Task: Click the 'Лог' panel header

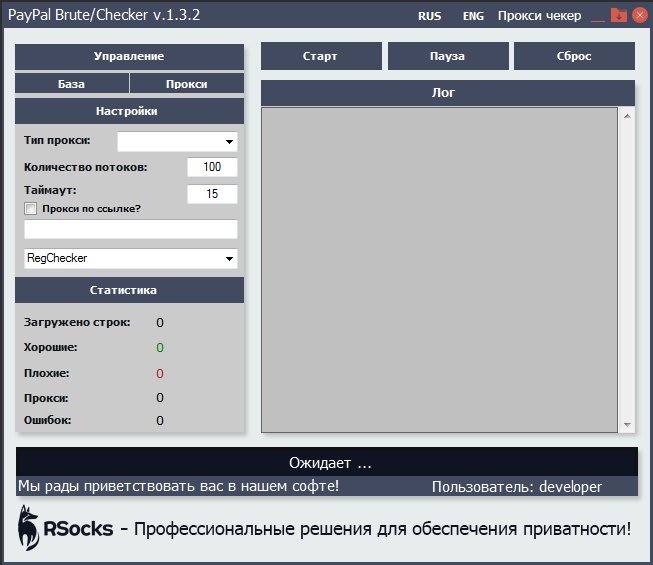Action: [x=448, y=93]
